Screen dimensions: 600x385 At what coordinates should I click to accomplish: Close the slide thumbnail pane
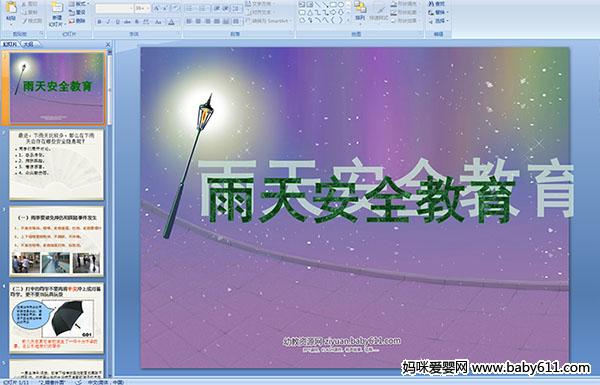pyautogui.click(x=108, y=44)
